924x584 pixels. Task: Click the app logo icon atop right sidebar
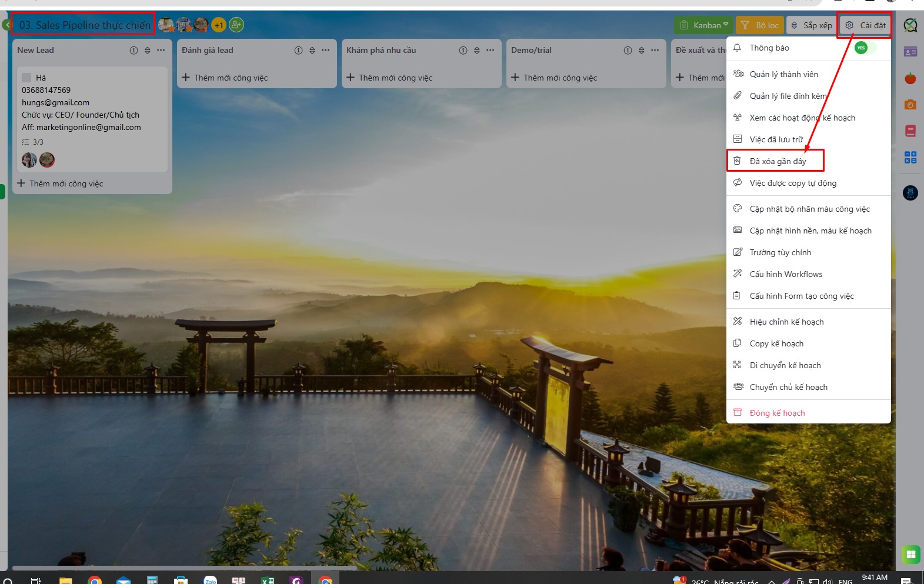click(x=910, y=25)
